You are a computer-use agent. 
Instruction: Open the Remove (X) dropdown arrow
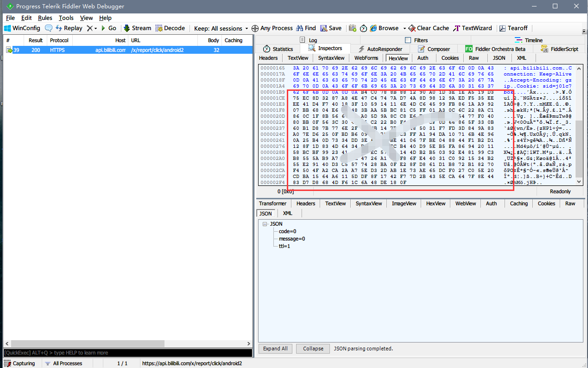pyautogui.click(x=95, y=28)
